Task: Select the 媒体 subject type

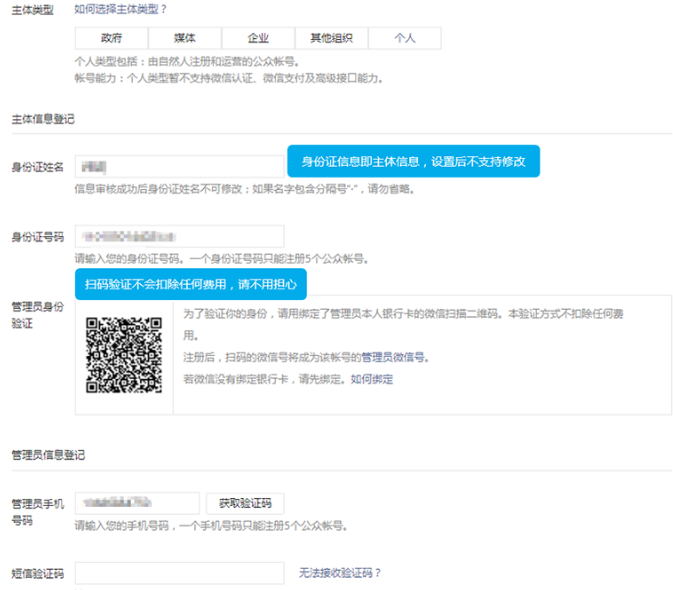Action: (184, 38)
